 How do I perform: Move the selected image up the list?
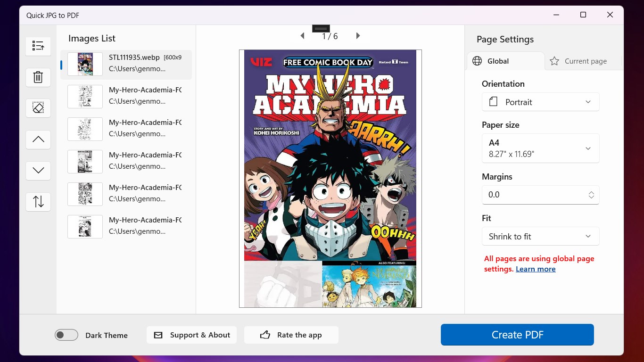(x=38, y=140)
